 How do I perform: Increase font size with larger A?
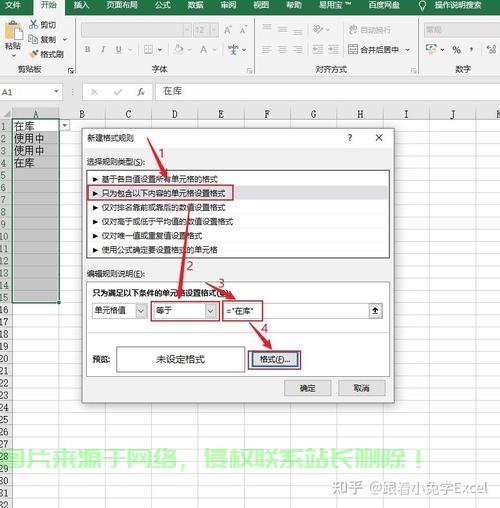[228, 30]
